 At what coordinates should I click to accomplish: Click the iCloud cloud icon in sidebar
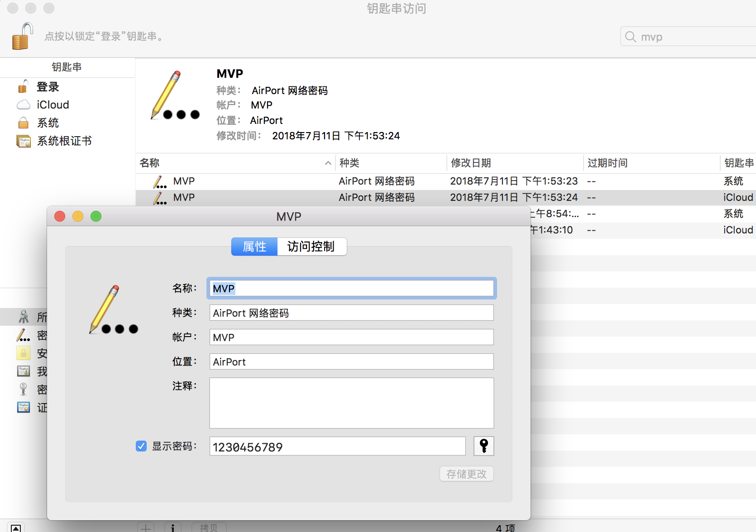pos(24,105)
